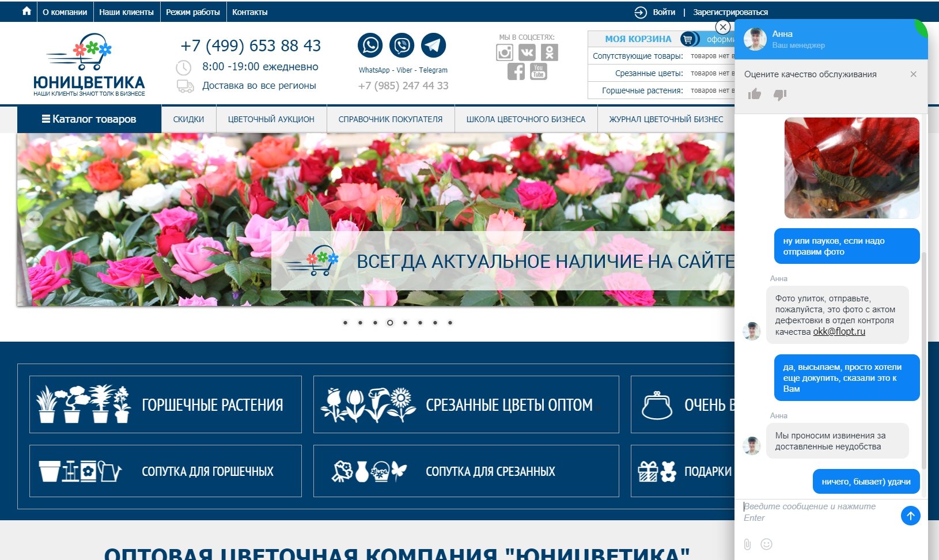Click the login icon next to Войти
The width and height of the screenshot is (939, 560).
coord(641,12)
